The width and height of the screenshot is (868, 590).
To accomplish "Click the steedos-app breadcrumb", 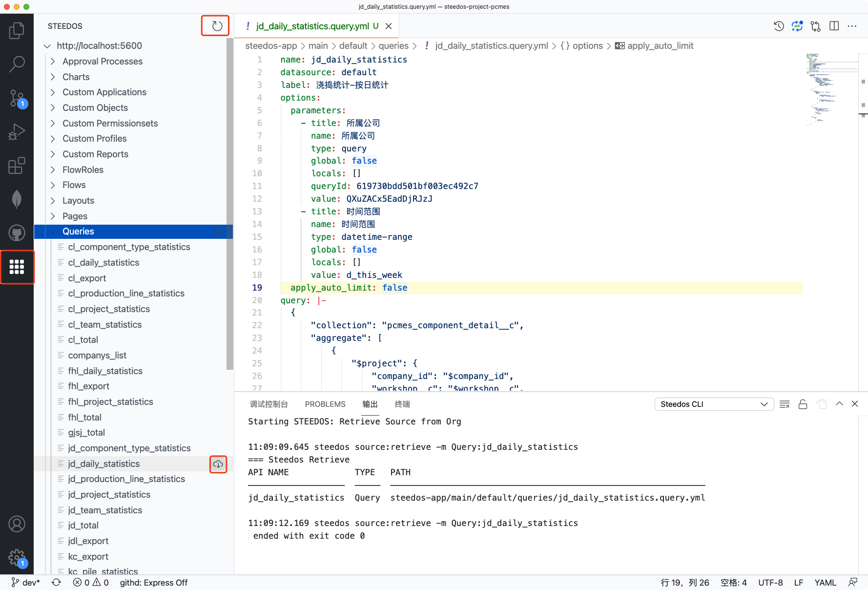I will (271, 46).
